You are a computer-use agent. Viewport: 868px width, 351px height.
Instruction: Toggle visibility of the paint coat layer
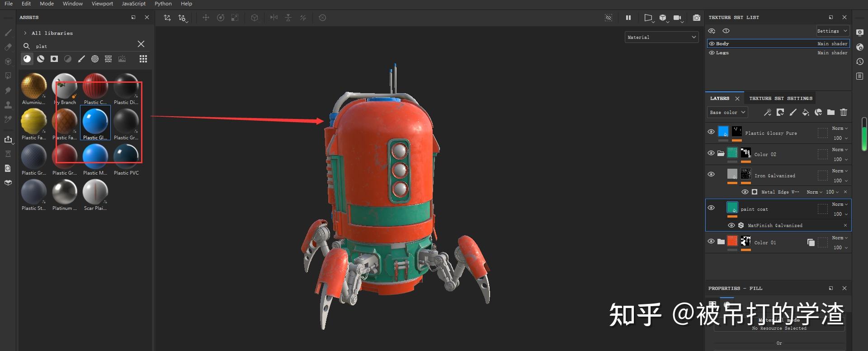click(711, 208)
